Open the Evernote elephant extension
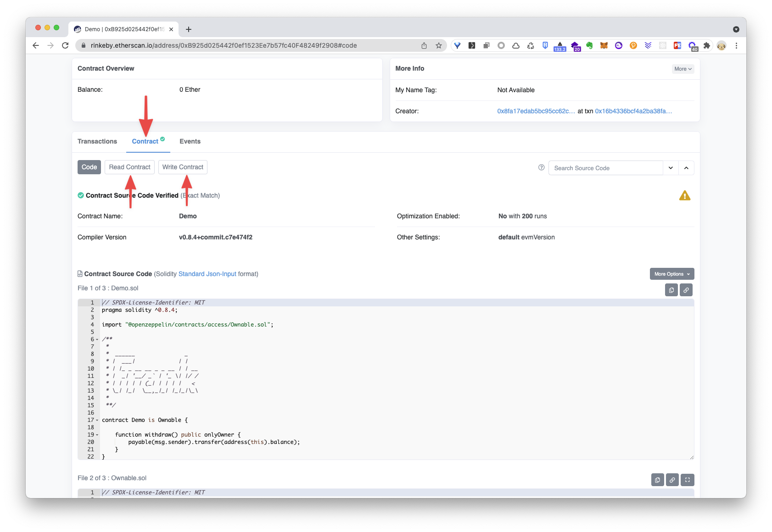772x532 pixels. coord(589,45)
